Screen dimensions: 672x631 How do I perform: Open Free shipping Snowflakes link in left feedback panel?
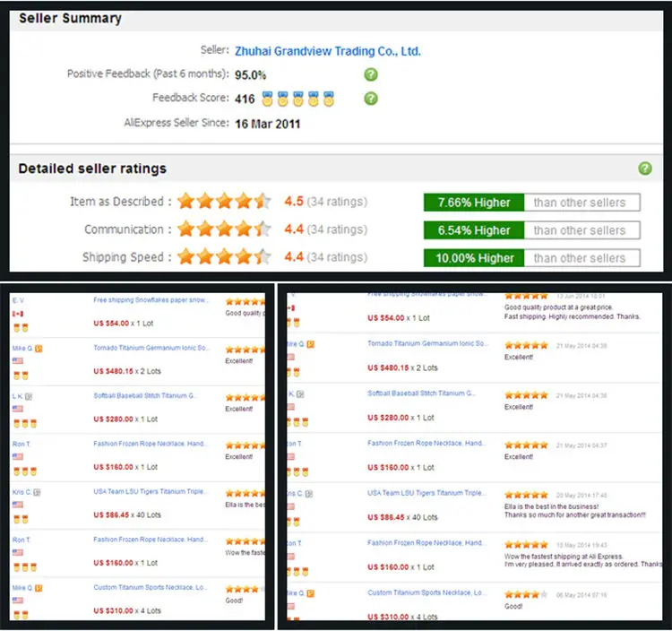click(151, 300)
